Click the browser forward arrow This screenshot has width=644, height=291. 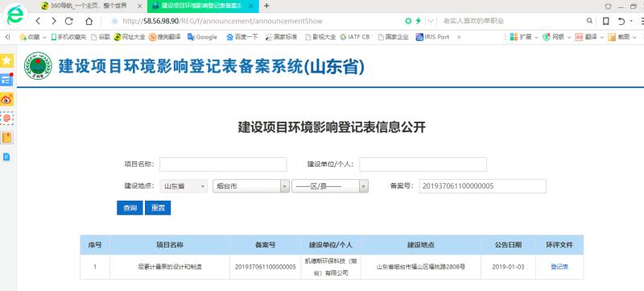54,21
